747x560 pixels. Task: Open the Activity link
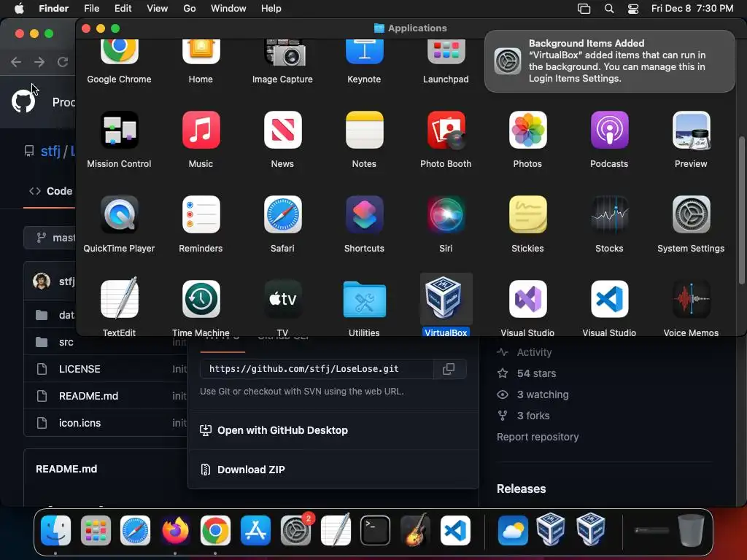coord(534,352)
